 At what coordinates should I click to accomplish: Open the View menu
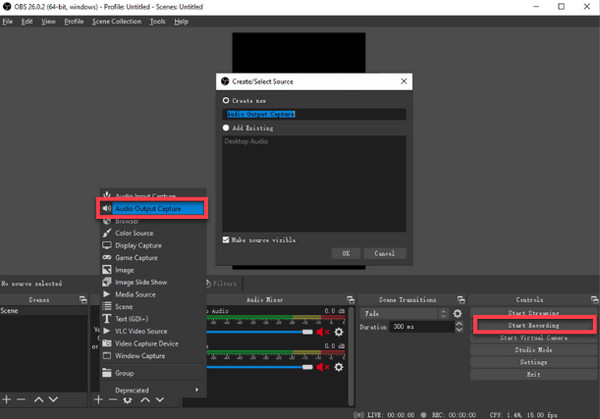coord(48,21)
